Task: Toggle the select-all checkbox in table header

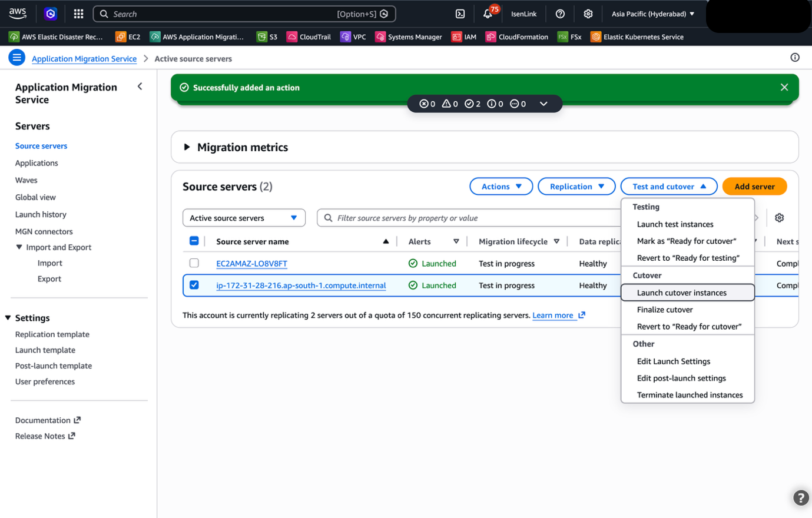Action: tap(194, 241)
